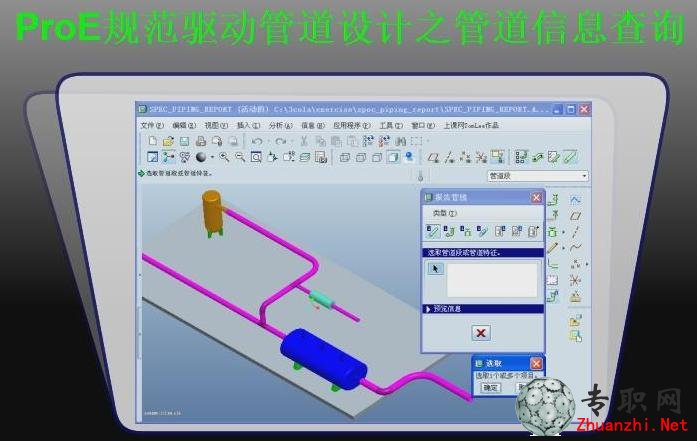
Task: Click the Datum Plane tool in right toolbar
Action: click(x=575, y=216)
